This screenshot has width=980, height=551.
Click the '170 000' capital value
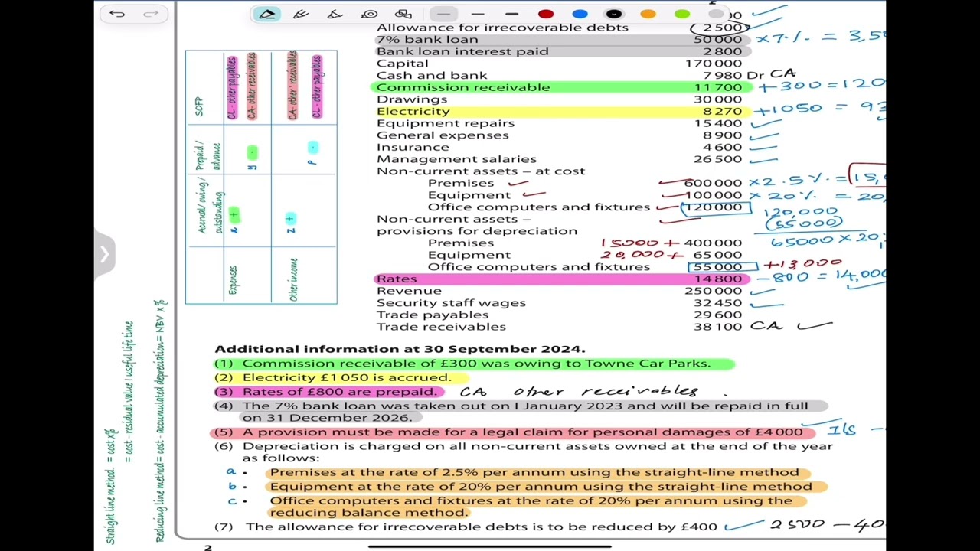713,64
